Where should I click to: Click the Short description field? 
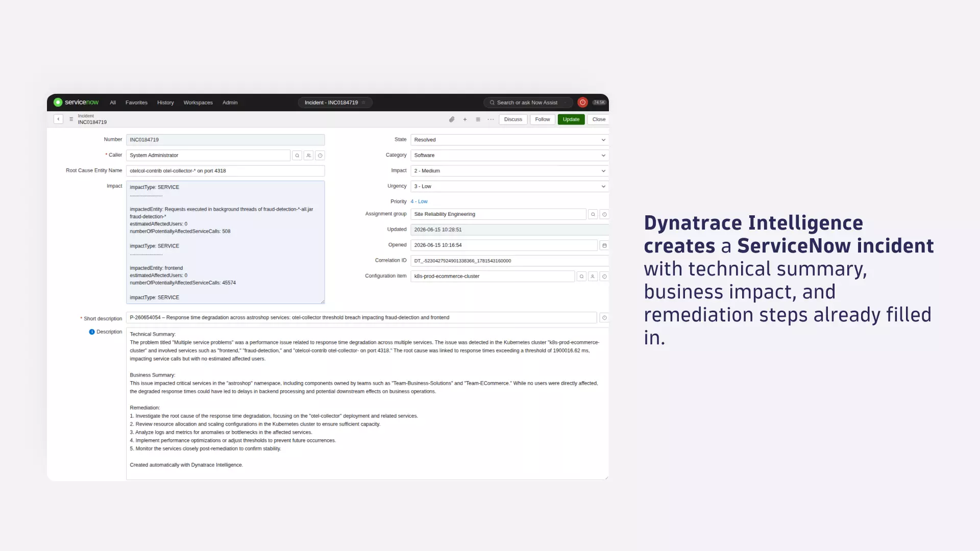pyautogui.click(x=361, y=317)
